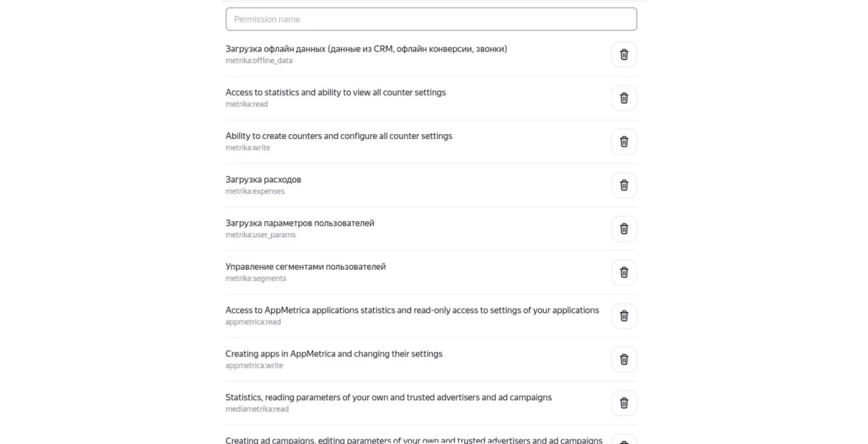The image size is (868, 444).
Task: Delete the metrika:write permission
Action: pyautogui.click(x=624, y=142)
